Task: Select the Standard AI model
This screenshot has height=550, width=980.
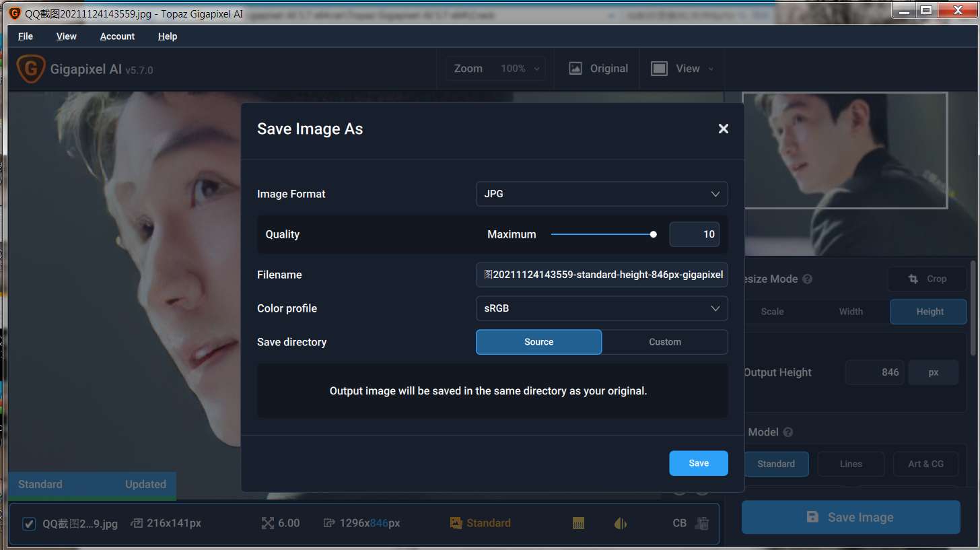Action: click(x=776, y=464)
